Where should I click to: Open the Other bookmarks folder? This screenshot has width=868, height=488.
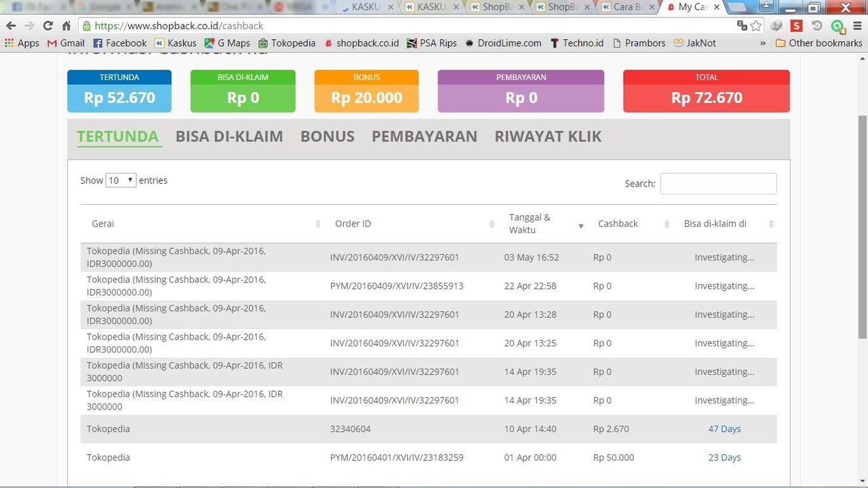(x=818, y=43)
